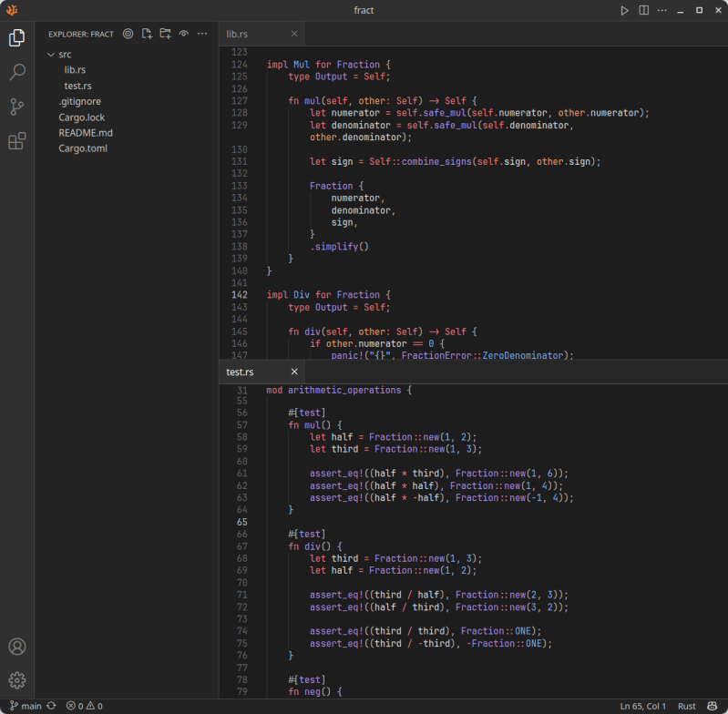The image size is (728, 714).
Task: Click sticky header mod arithmetic_operations
Action: point(338,390)
